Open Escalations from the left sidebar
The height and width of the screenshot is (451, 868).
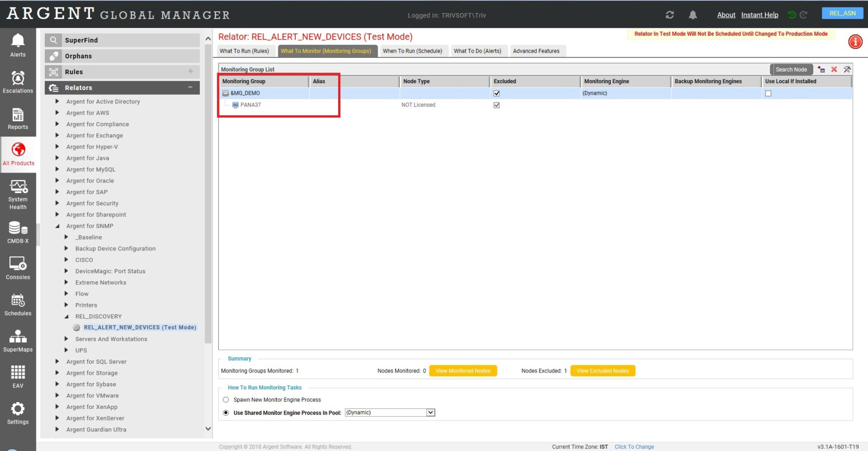18,82
